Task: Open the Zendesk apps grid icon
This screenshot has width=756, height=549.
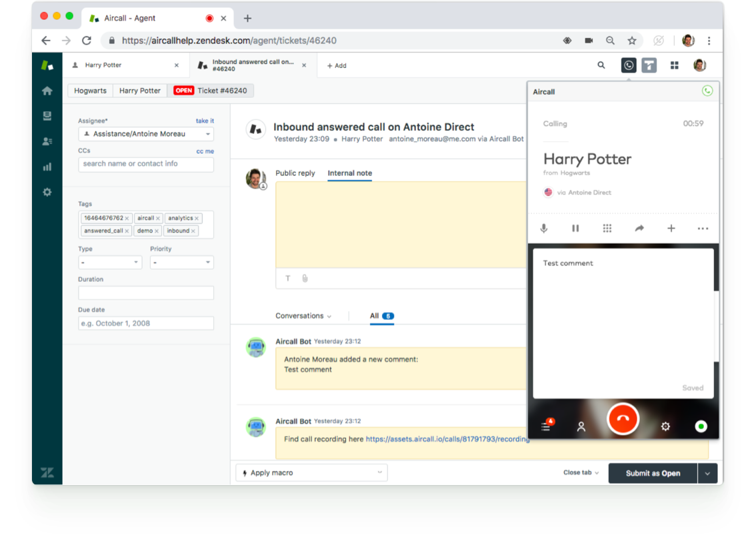Action: click(674, 65)
